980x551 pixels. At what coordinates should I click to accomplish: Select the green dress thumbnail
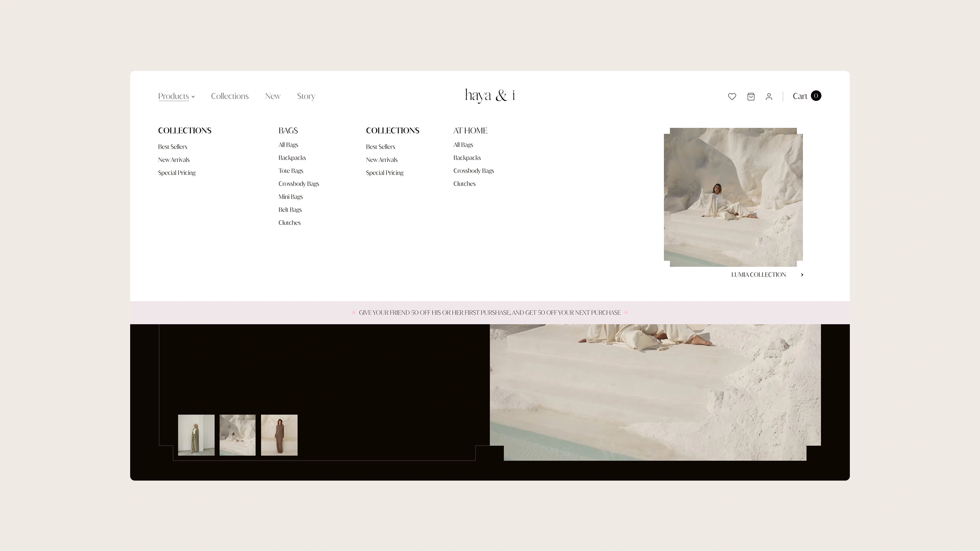click(196, 435)
